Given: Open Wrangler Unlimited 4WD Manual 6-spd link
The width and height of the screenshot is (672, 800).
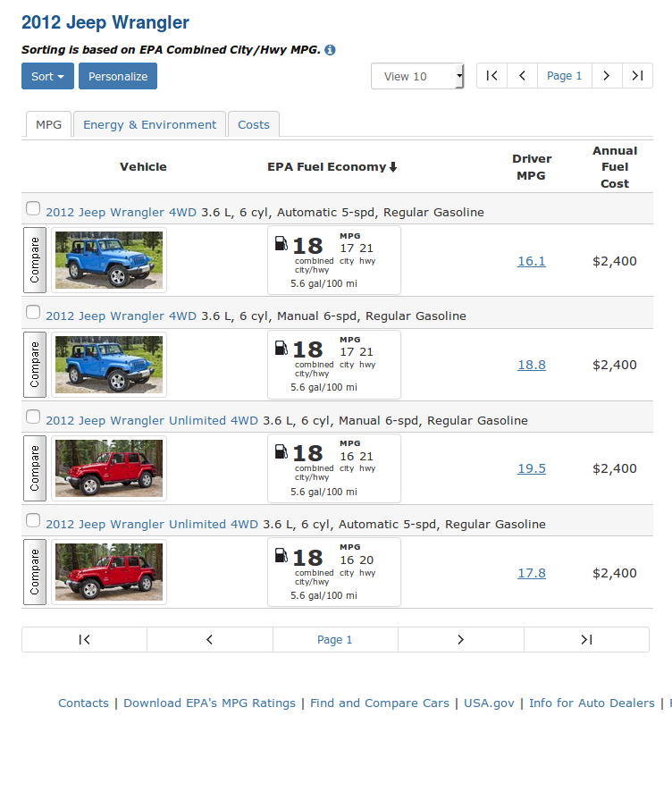Looking at the screenshot, I should point(152,420).
